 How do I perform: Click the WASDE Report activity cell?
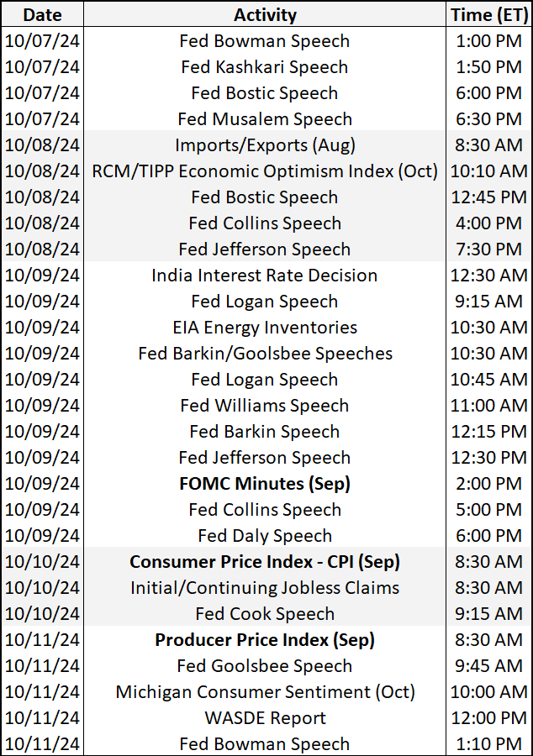coord(265,718)
